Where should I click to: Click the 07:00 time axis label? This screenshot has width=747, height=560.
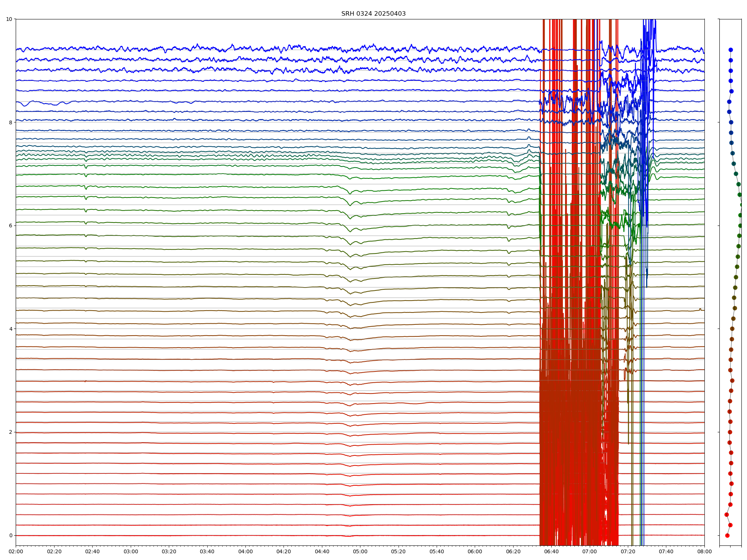click(590, 551)
